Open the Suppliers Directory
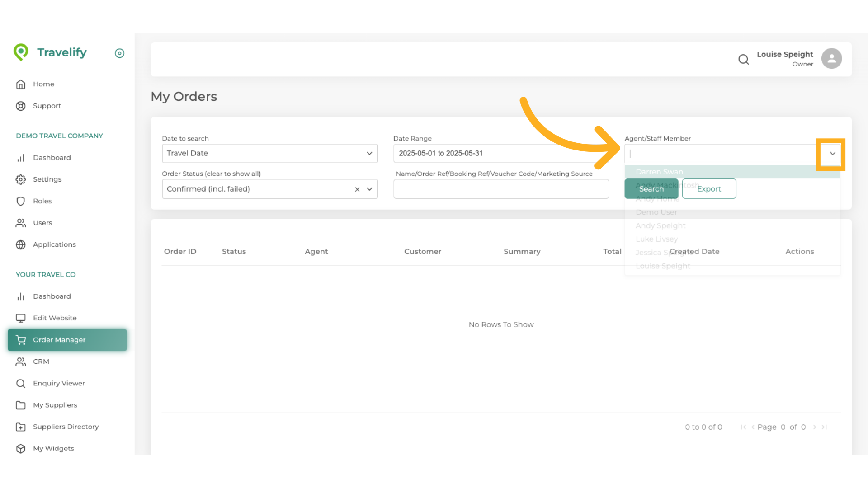 66,427
